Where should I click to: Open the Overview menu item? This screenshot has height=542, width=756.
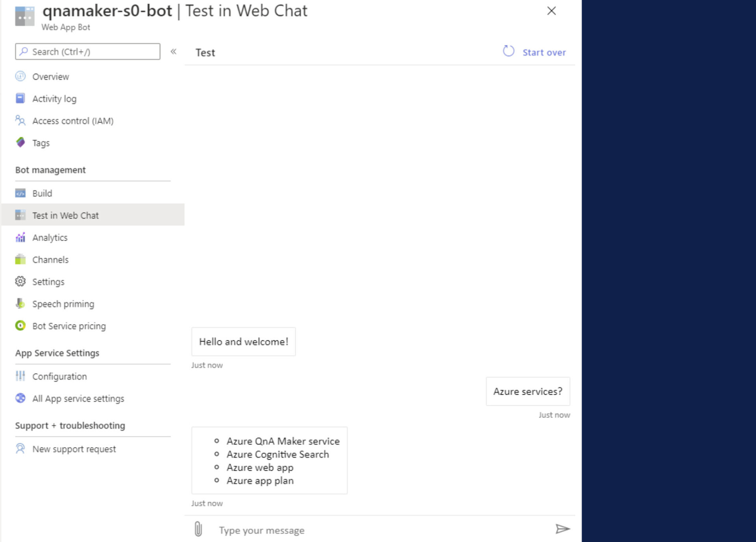point(50,76)
